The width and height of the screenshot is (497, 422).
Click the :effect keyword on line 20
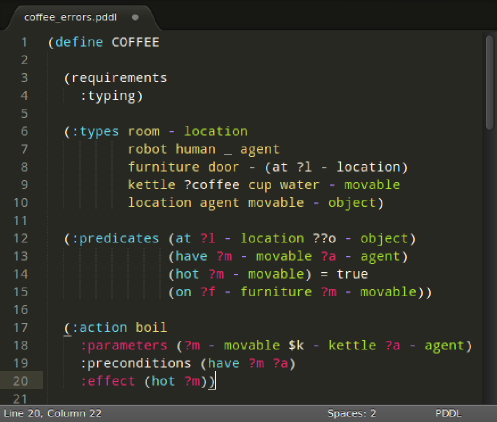(x=108, y=381)
